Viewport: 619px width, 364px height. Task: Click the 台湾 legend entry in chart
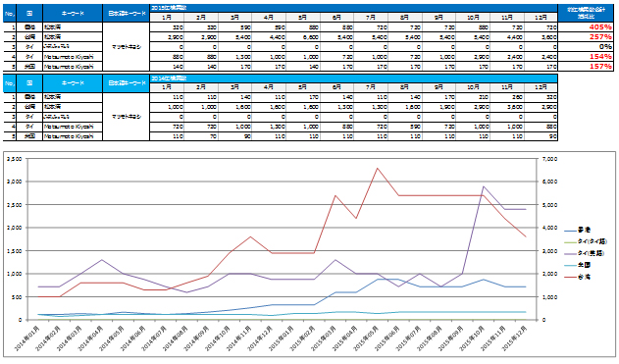[577, 277]
